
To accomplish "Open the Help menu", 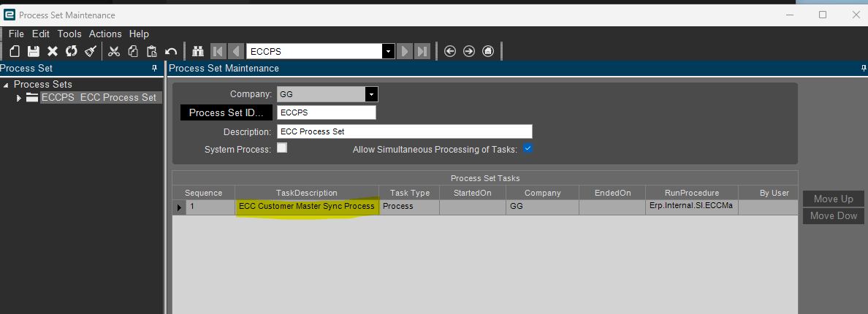I will click(x=139, y=34).
